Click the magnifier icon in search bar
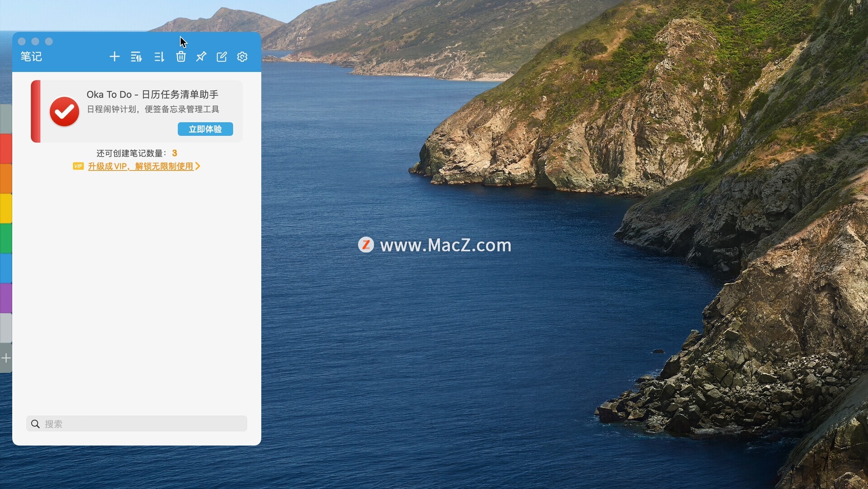Viewport: 868px width, 489px height. click(x=35, y=424)
